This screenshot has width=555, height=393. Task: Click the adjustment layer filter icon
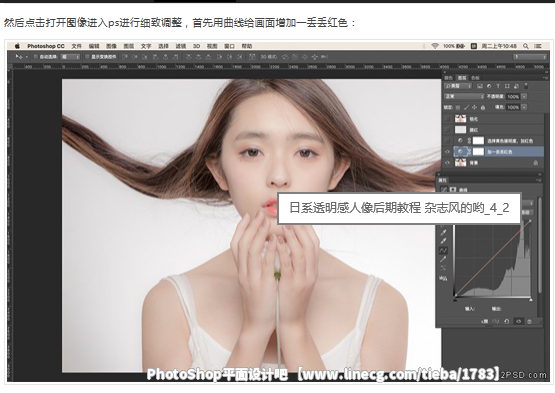489,86
